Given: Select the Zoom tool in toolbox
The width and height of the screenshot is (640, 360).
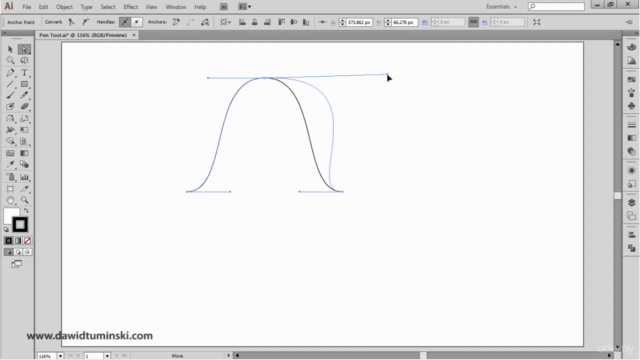Looking at the screenshot, I should coord(24,200).
